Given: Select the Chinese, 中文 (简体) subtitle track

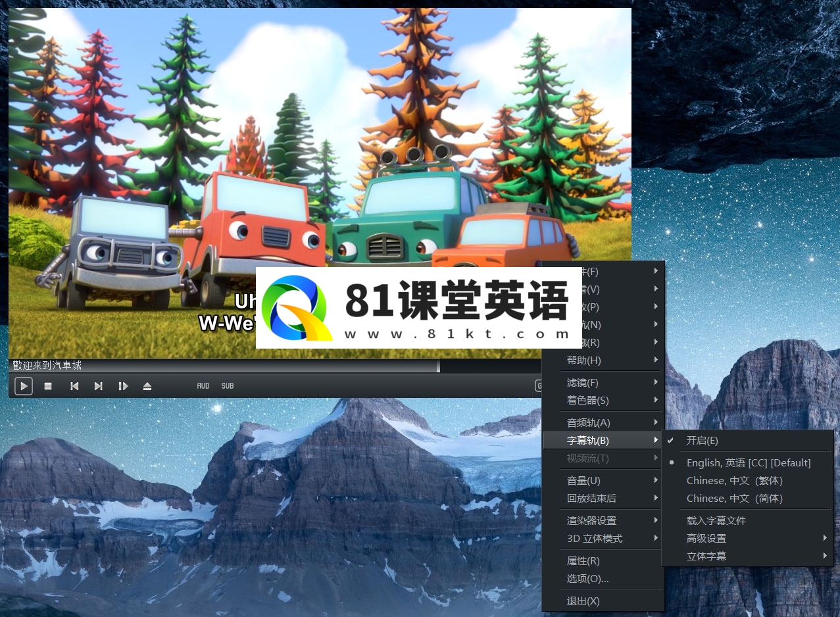Looking at the screenshot, I should click(x=748, y=499).
